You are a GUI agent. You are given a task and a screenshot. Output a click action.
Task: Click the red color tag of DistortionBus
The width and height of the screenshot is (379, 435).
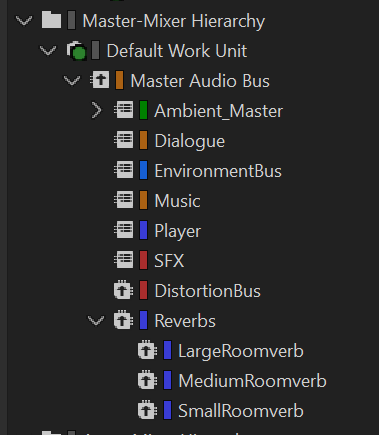[143, 291]
